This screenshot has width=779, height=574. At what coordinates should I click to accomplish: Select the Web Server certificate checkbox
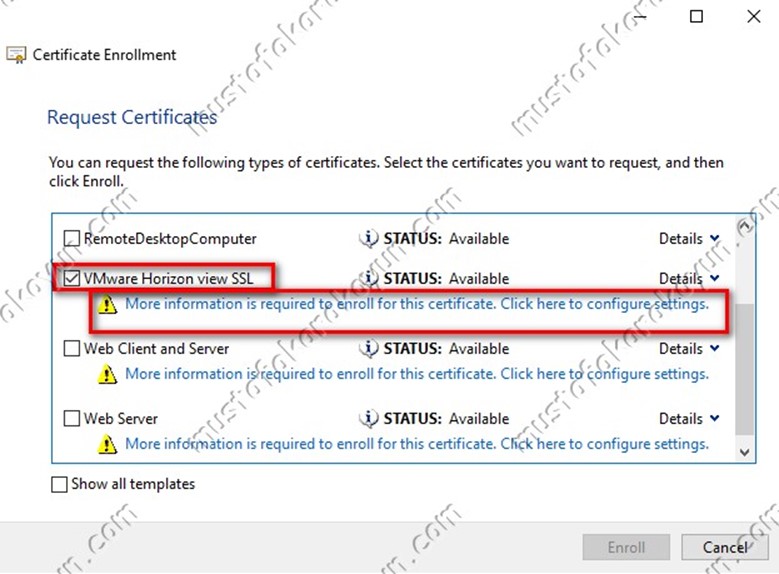[72, 419]
